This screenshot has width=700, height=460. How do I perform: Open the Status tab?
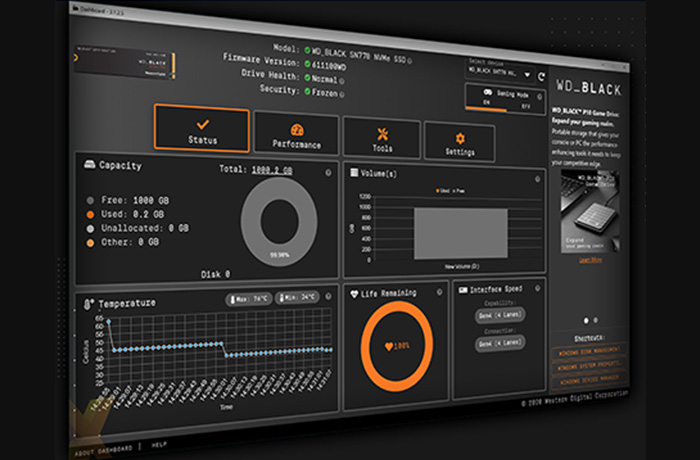[x=202, y=128]
